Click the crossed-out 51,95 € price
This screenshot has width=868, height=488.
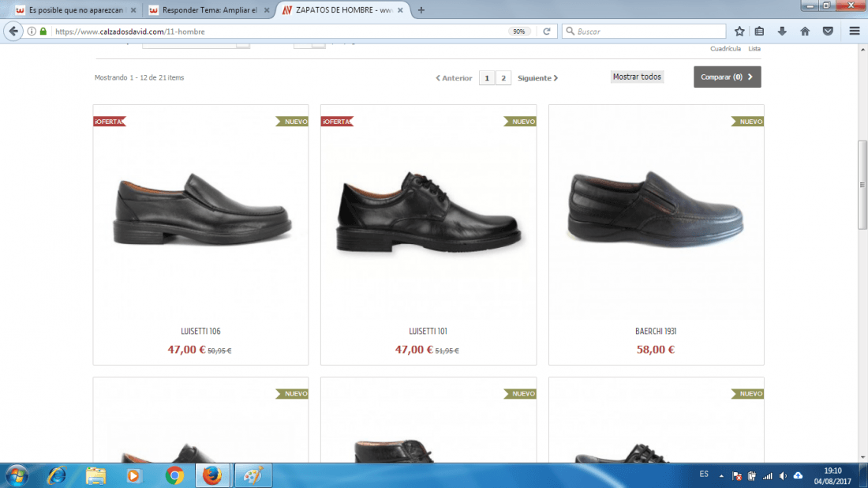pos(447,351)
